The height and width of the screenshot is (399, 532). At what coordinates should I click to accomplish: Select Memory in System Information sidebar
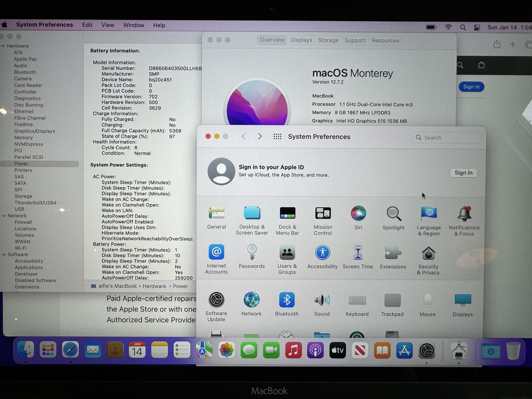(x=23, y=137)
